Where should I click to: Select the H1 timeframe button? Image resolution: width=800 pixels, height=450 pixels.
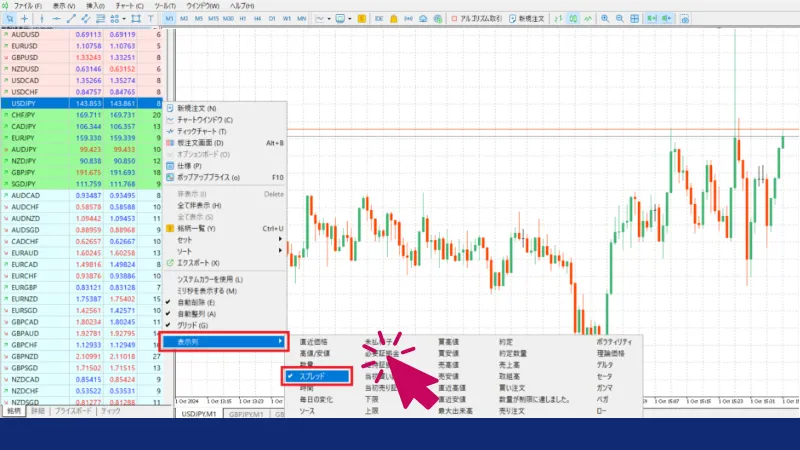(x=241, y=19)
